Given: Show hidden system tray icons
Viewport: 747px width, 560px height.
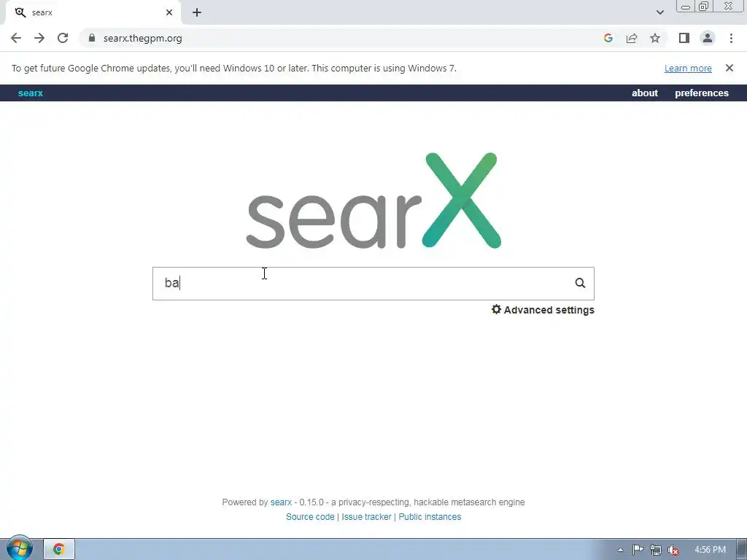Looking at the screenshot, I should click(x=620, y=550).
